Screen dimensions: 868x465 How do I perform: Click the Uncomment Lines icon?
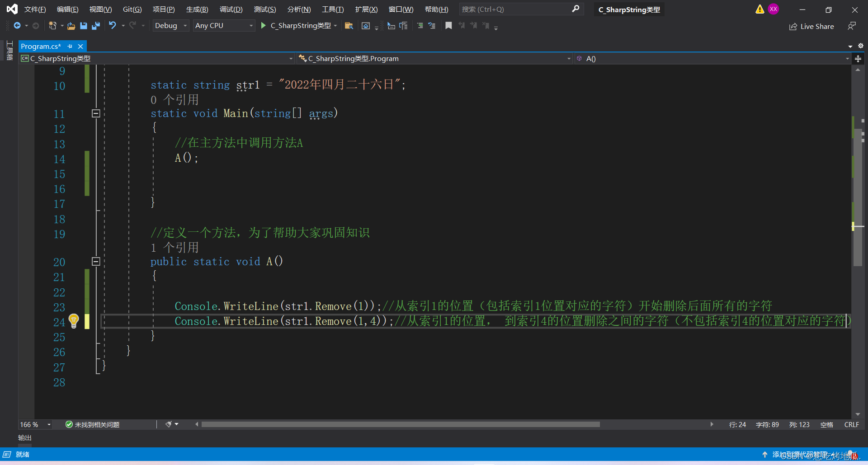click(432, 26)
